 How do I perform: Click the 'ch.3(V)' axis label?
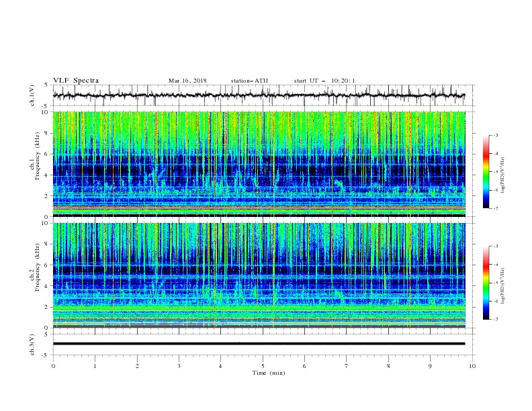pyautogui.click(x=32, y=345)
